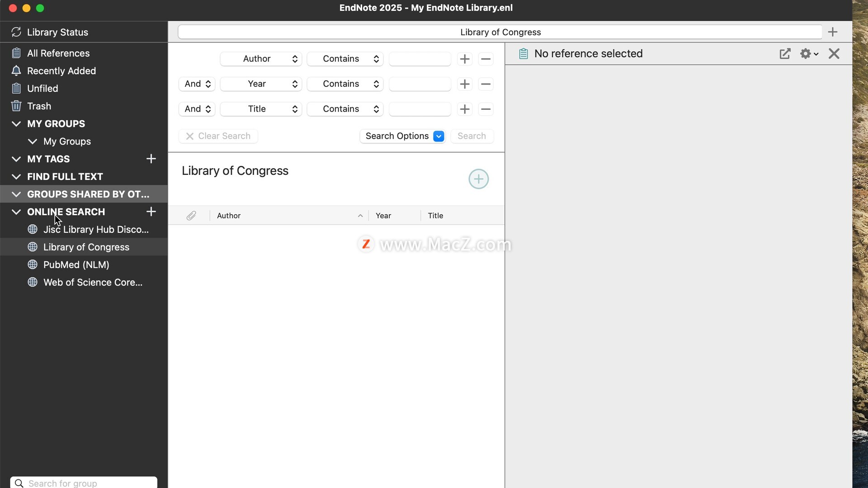This screenshot has height=488, width=868.
Task: Click the Year search text field
Action: pyautogui.click(x=420, y=84)
